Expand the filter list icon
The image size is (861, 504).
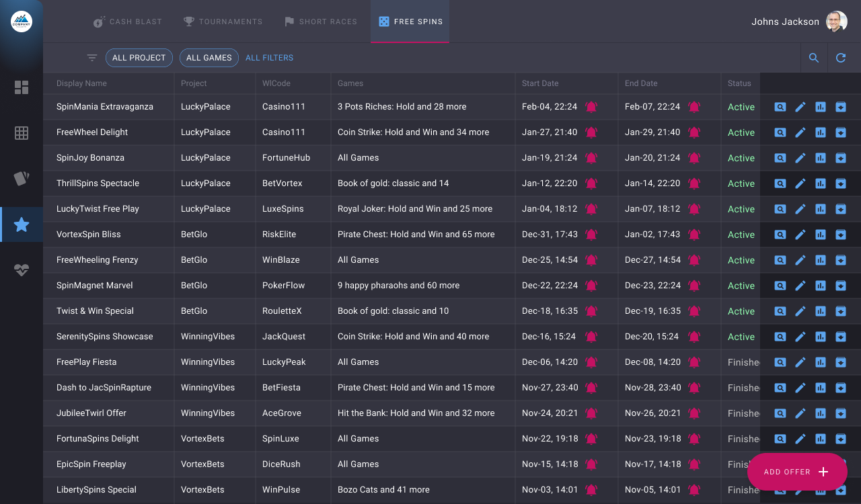pyautogui.click(x=92, y=58)
